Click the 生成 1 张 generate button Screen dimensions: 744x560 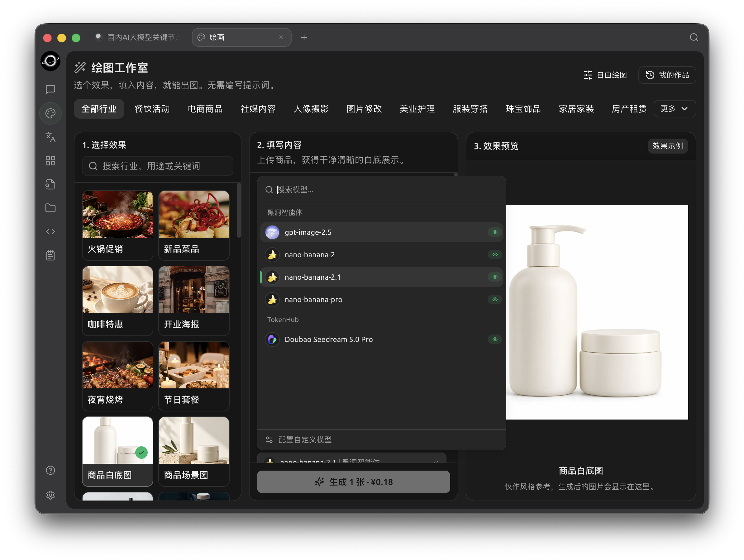(x=353, y=482)
